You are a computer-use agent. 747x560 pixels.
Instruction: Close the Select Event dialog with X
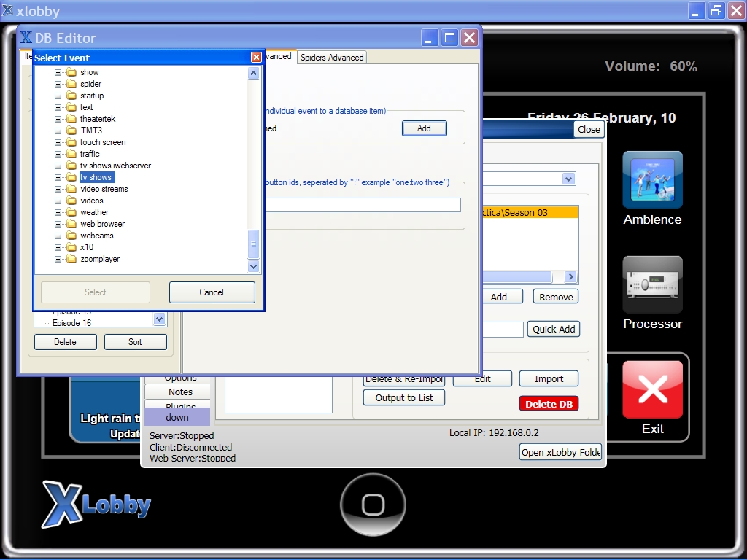coord(256,57)
